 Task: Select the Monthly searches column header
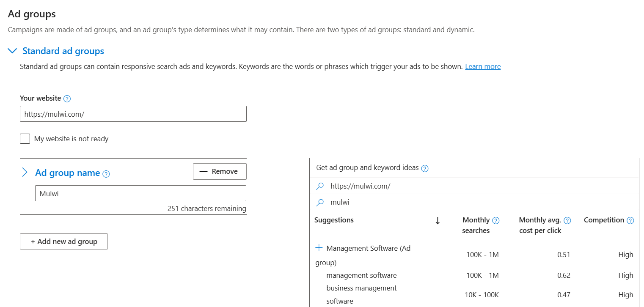coord(476,225)
